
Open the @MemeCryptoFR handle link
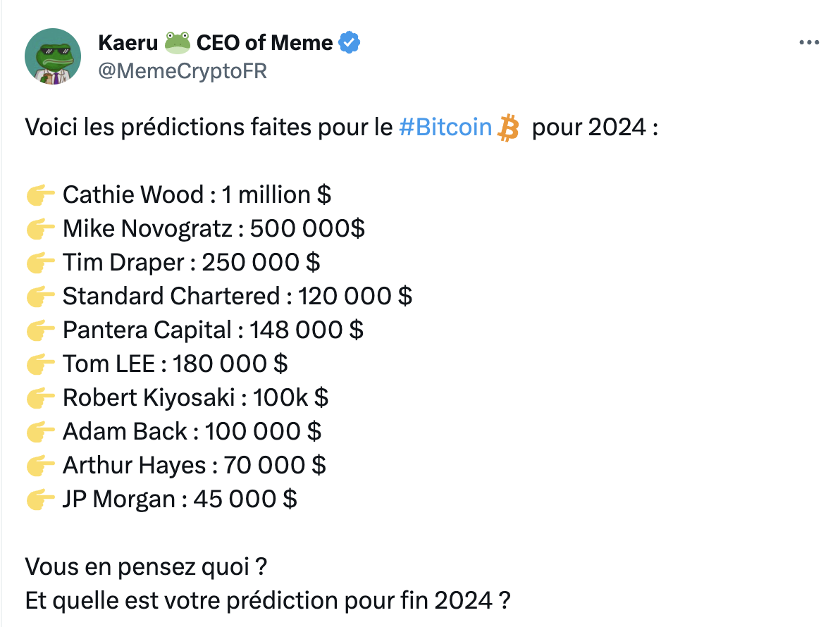pos(183,70)
